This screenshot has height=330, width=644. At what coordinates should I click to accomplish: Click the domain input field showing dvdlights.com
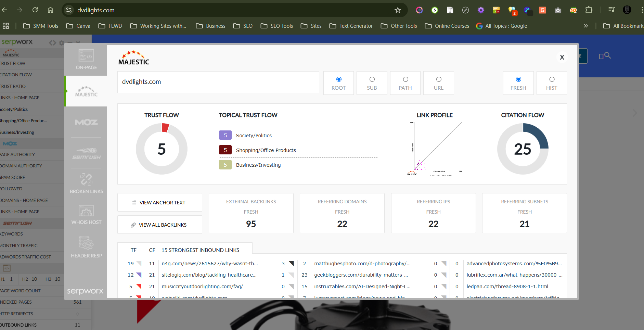pos(218,82)
